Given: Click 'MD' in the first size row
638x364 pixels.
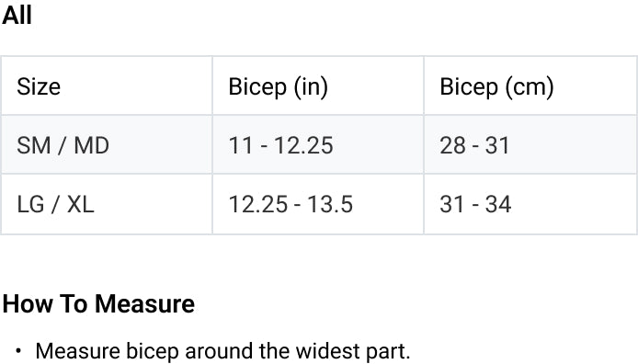Looking at the screenshot, I should (x=92, y=145).
